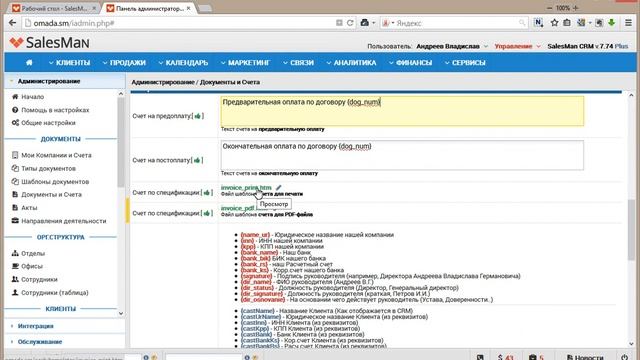Open the СЕРВИСЫ dropdown menu

465,62
